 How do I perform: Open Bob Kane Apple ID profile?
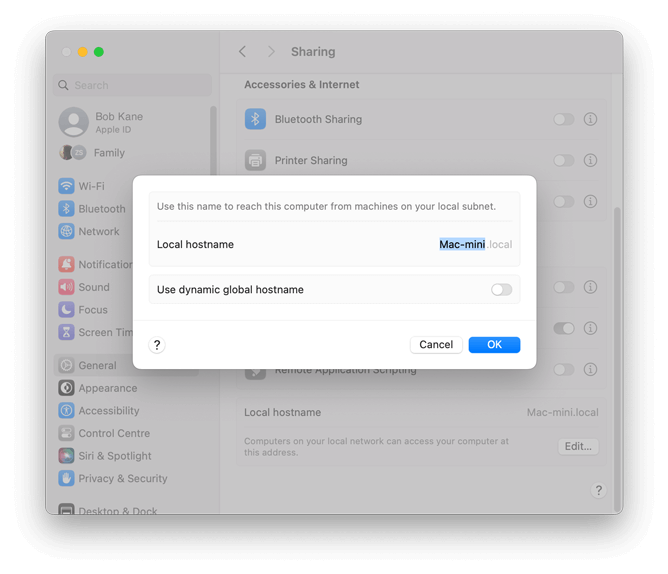pyautogui.click(x=101, y=122)
